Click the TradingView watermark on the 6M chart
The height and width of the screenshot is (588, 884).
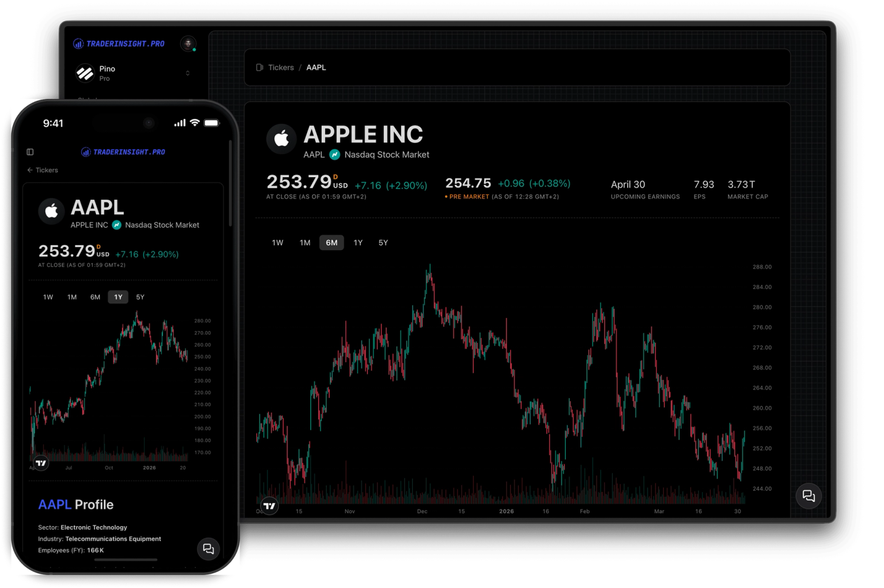pyautogui.click(x=269, y=505)
